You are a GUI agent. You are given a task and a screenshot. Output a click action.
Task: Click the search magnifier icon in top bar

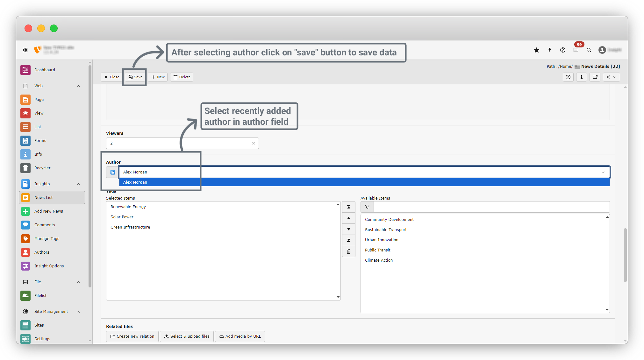(x=589, y=50)
